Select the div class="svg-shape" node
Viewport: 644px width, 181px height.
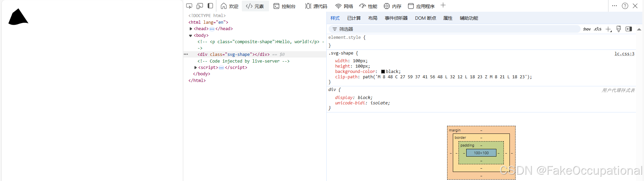click(233, 55)
